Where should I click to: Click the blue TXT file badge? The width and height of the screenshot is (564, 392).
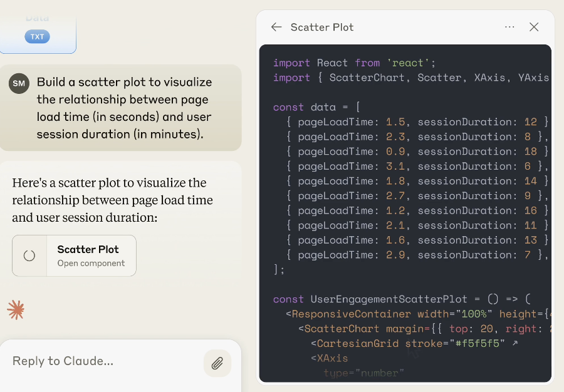(37, 36)
